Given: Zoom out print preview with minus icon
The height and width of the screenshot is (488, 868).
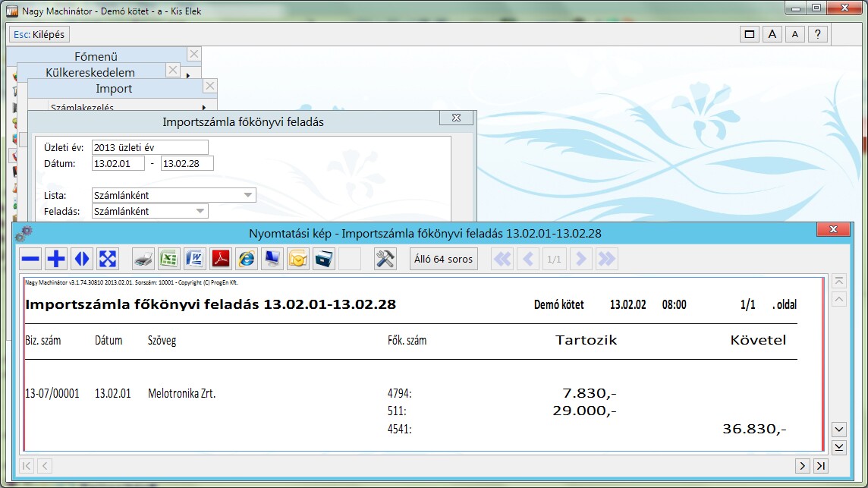Looking at the screenshot, I should 30,259.
